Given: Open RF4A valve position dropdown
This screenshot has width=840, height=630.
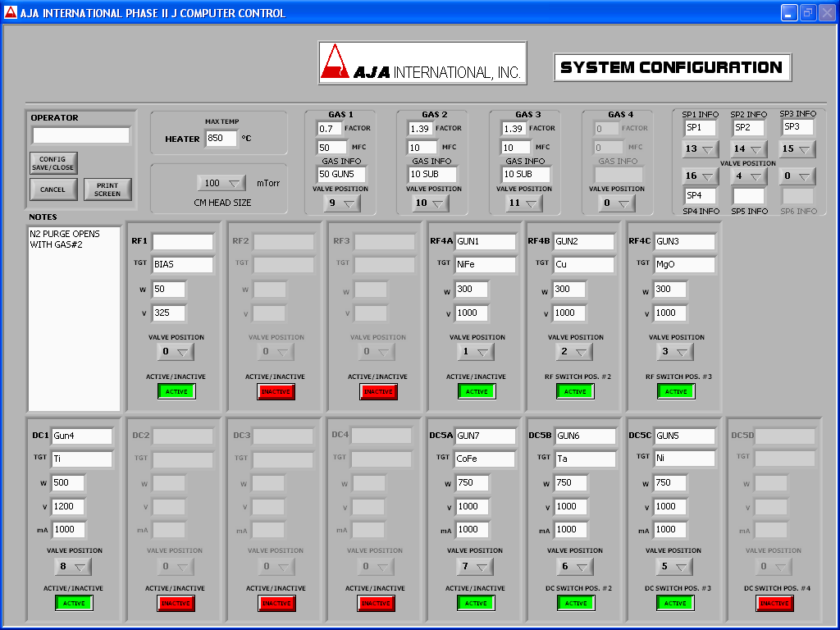Looking at the screenshot, I should pyautogui.click(x=476, y=352).
